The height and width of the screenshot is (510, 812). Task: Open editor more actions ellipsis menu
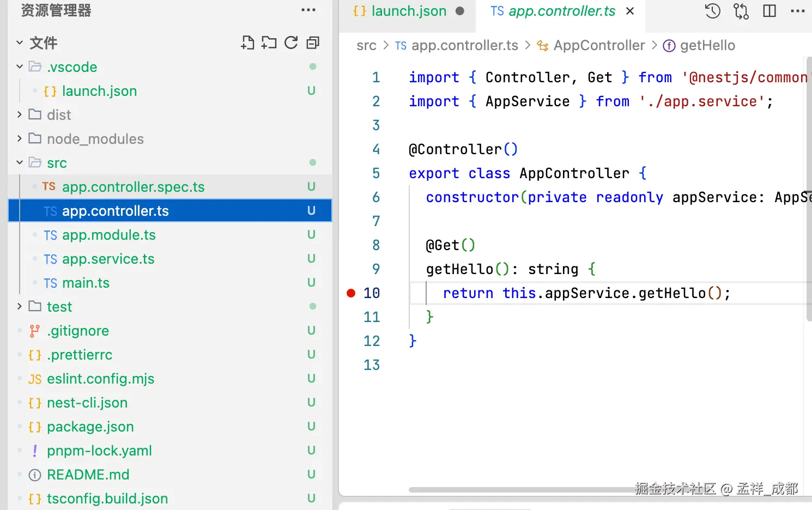(x=797, y=11)
